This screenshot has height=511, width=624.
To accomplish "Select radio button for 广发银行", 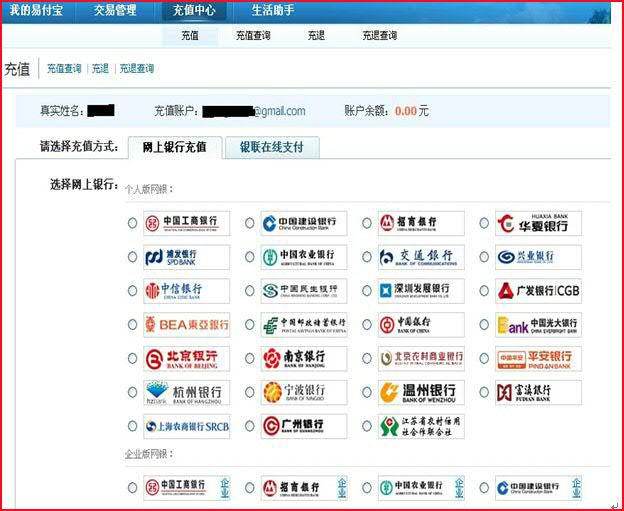I will pyautogui.click(x=484, y=291).
